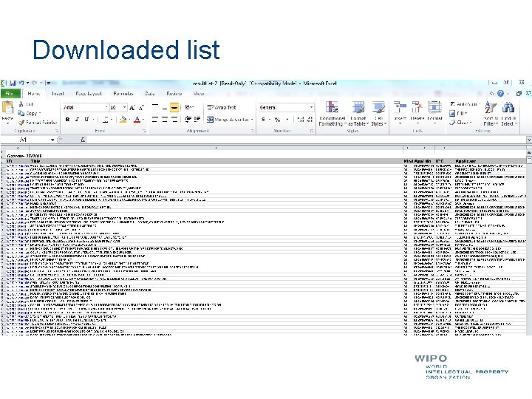Toggle Bold formatting
532x399 pixels.
pyautogui.click(x=67, y=120)
